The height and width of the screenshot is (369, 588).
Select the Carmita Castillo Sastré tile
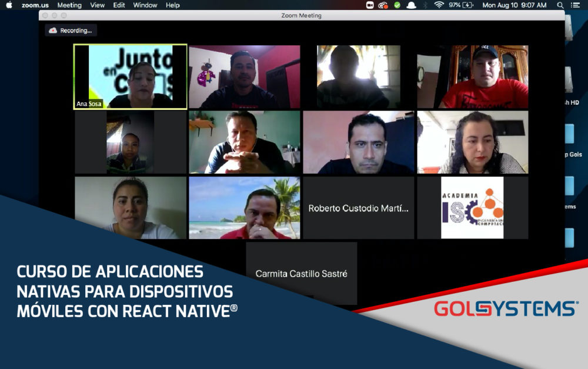point(302,273)
